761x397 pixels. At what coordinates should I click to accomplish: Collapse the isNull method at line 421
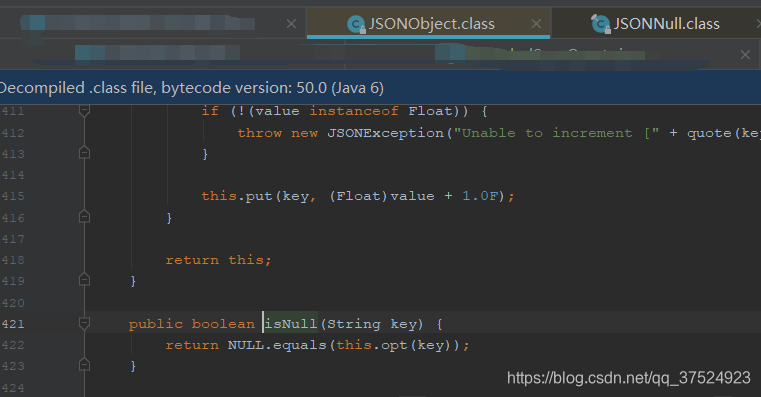coord(84,323)
